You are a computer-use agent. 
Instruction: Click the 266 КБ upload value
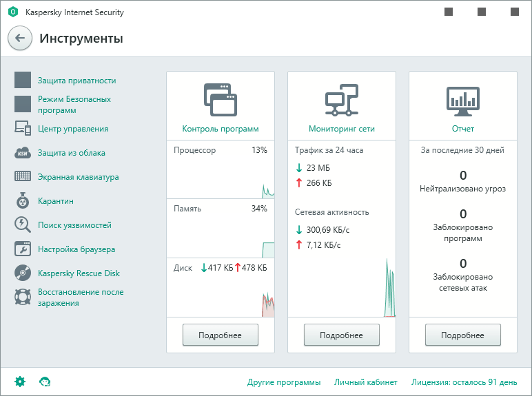pos(319,183)
